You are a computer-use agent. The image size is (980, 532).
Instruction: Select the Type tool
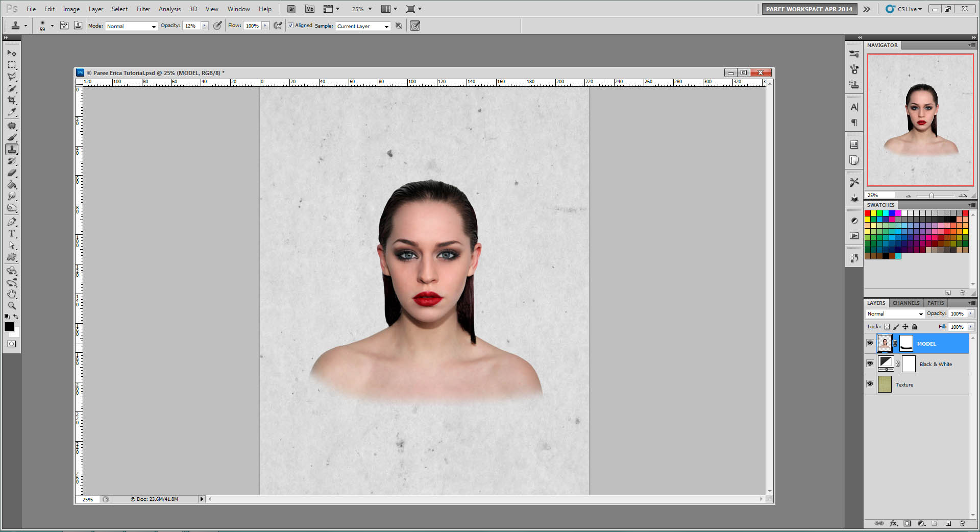pyautogui.click(x=12, y=233)
